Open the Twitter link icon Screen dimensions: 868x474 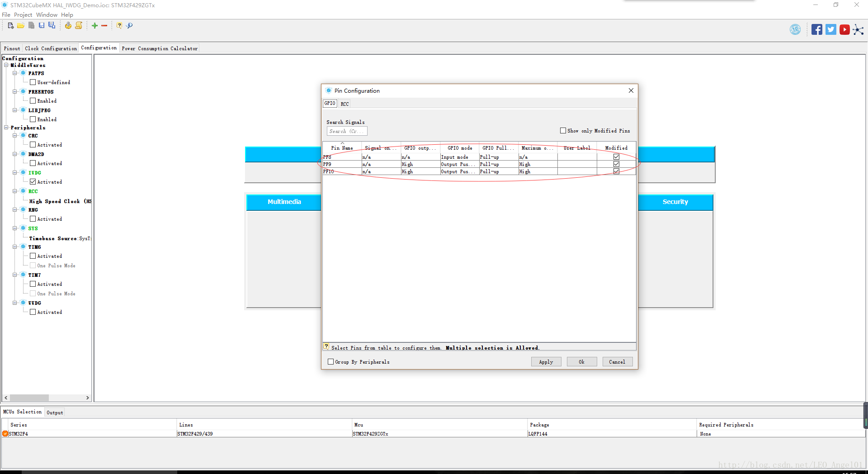[831, 30]
